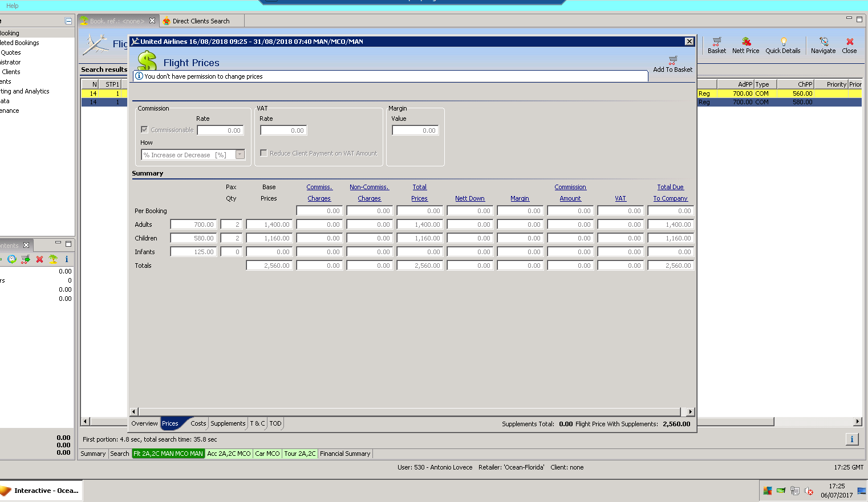
Task: Click the Margin Value input field
Action: [x=415, y=130]
